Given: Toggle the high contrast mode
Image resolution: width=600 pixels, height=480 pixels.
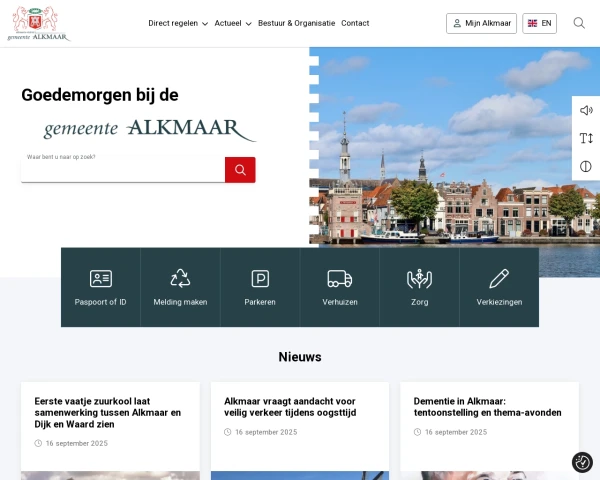Looking at the screenshot, I should [586, 166].
